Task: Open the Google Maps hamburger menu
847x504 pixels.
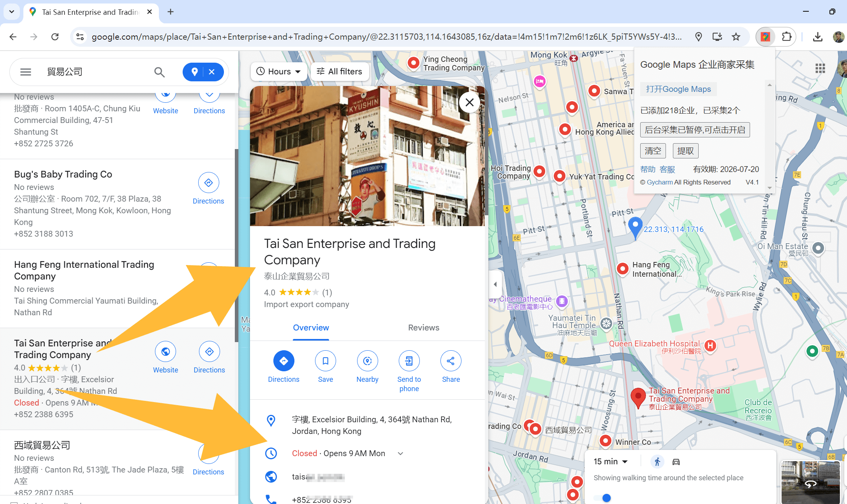Action: point(26,72)
